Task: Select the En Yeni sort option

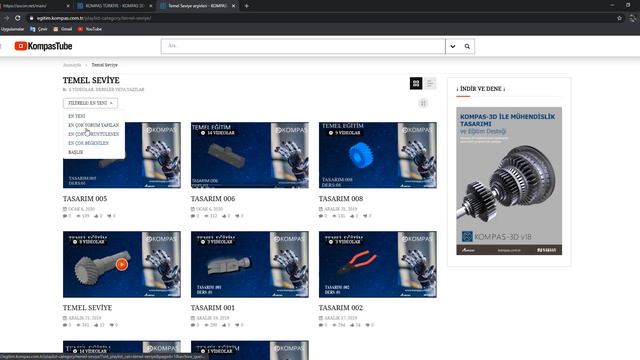Action: coord(77,116)
